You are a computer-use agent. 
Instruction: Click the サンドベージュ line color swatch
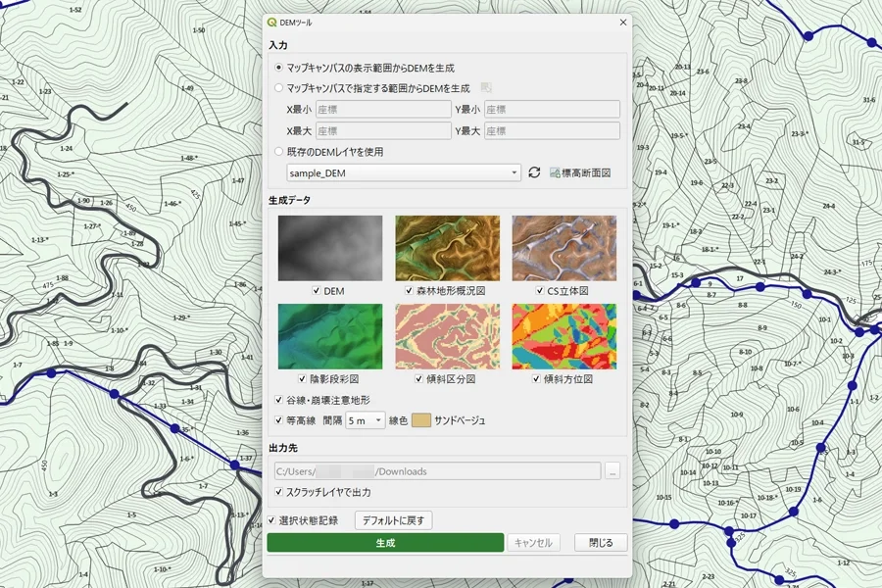(421, 420)
